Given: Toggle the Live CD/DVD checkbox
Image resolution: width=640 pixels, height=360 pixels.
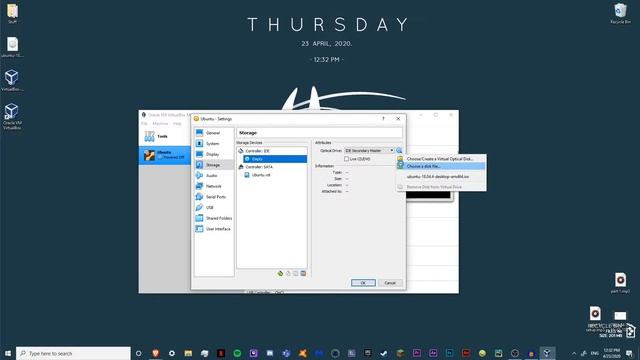Looking at the screenshot, I should 347,159.
